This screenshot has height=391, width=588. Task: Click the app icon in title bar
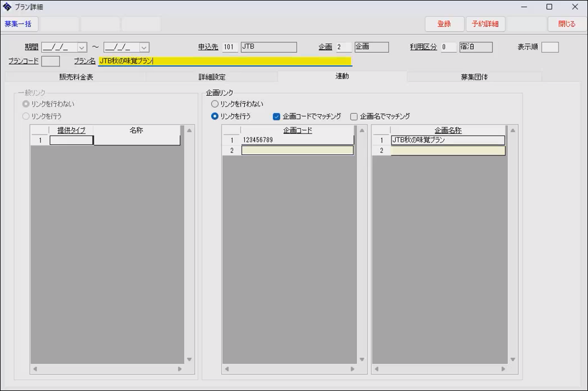[7, 7]
